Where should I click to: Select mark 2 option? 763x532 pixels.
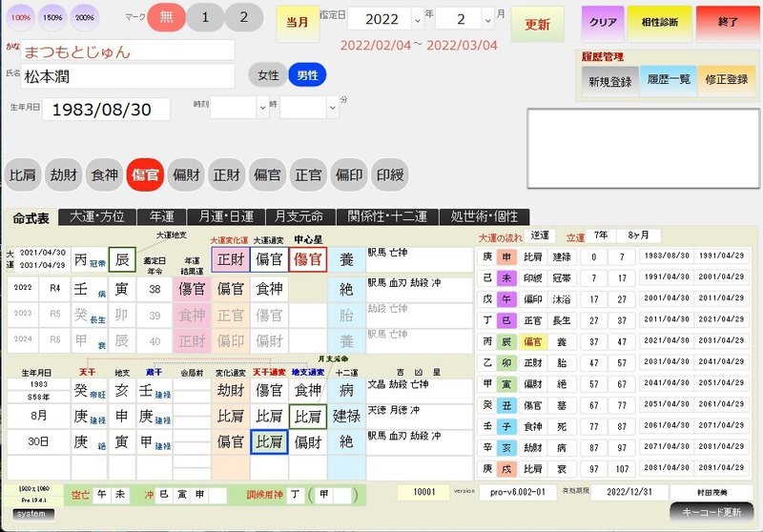[x=244, y=17]
